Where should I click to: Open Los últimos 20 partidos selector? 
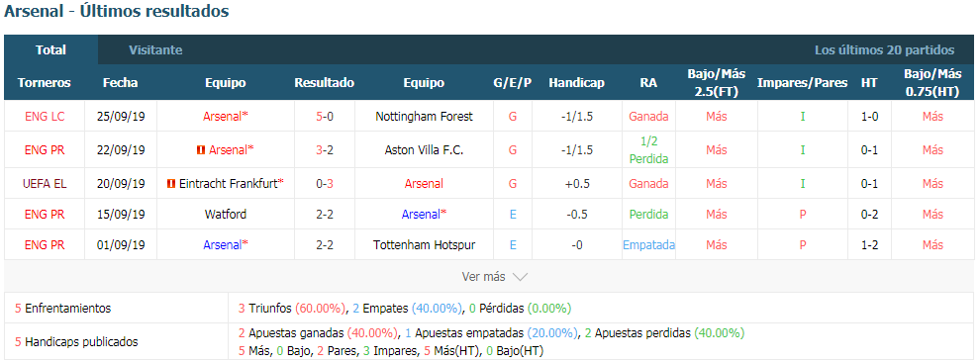[x=884, y=50]
